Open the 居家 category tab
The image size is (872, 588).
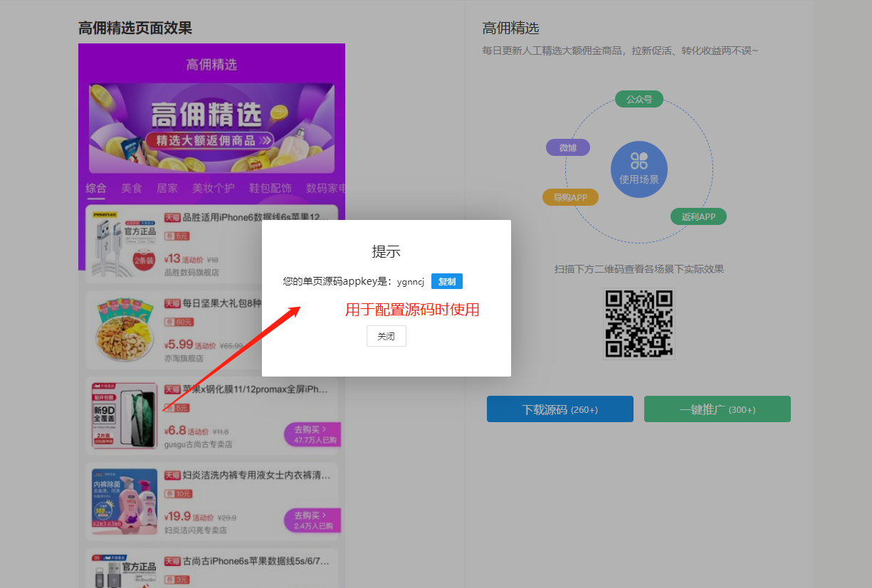[167, 189]
